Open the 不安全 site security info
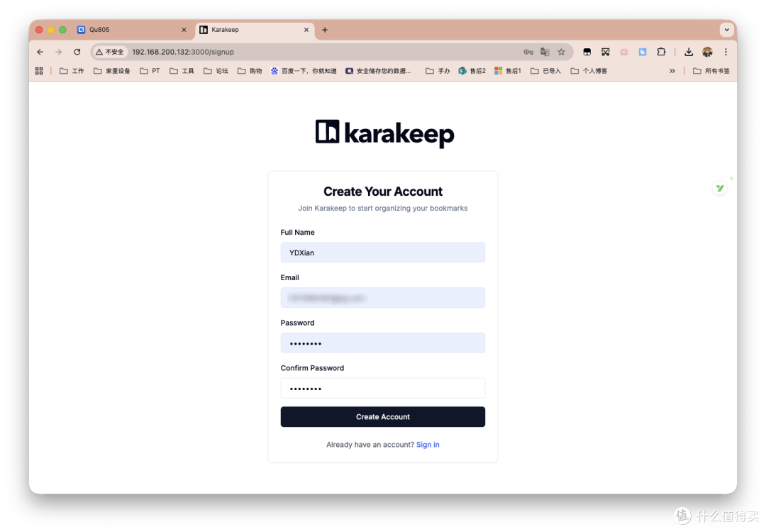This screenshot has width=766, height=532. click(x=110, y=52)
